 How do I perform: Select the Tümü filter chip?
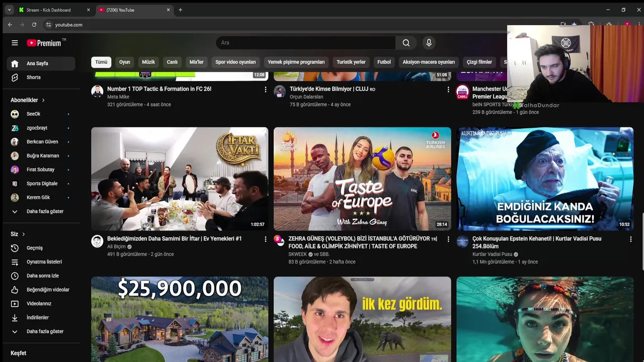pyautogui.click(x=101, y=62)
